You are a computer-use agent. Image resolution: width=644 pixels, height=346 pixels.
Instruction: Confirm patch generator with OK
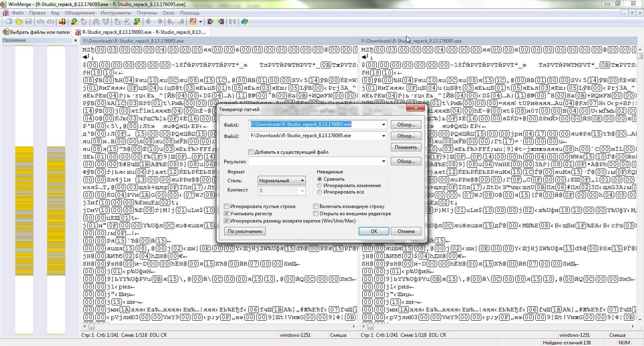coord(374,231)
